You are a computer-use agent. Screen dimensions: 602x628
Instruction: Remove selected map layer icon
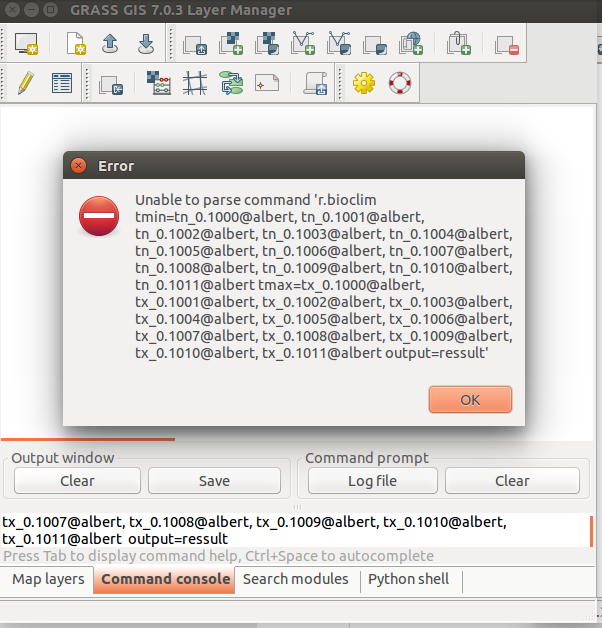tap(507, 44)
